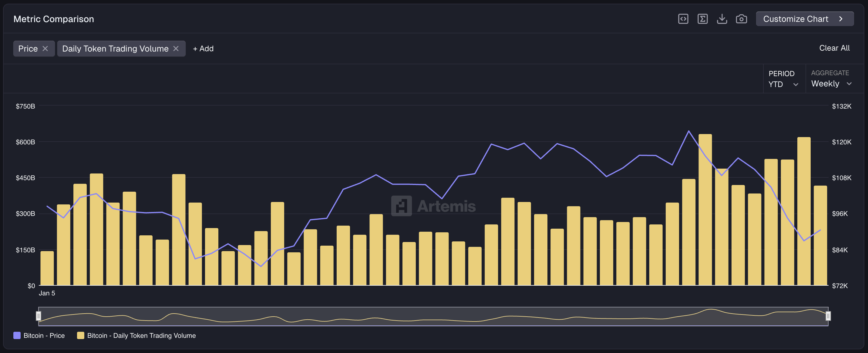868x353 pixels.
Task: Take a chart screenshot with the camera icon
Action: click(x=741, y=19)
